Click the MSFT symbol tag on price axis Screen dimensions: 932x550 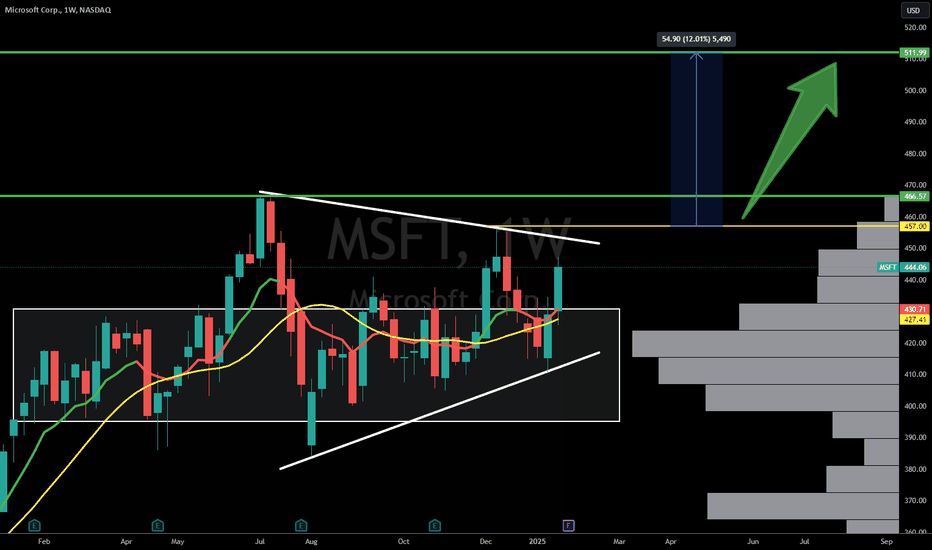click(x=888, y=268)
